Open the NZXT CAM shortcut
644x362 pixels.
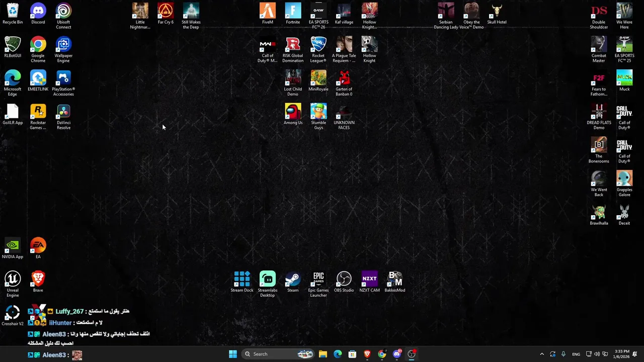(369, 282)
